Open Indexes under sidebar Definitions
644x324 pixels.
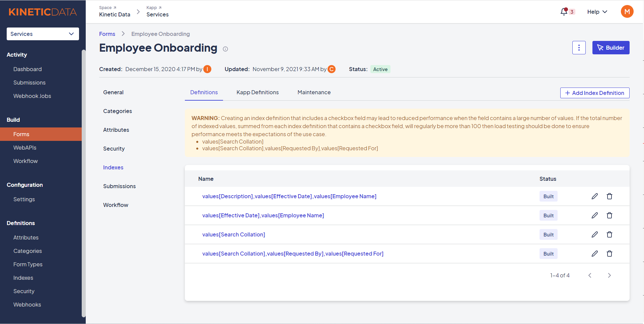pos(23,278)
